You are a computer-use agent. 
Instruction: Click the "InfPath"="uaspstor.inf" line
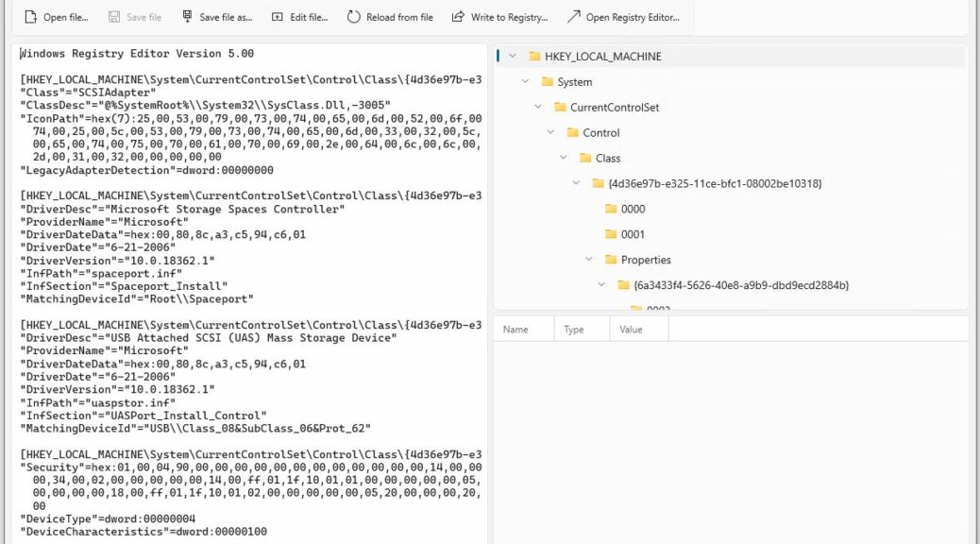pos(97,402)
